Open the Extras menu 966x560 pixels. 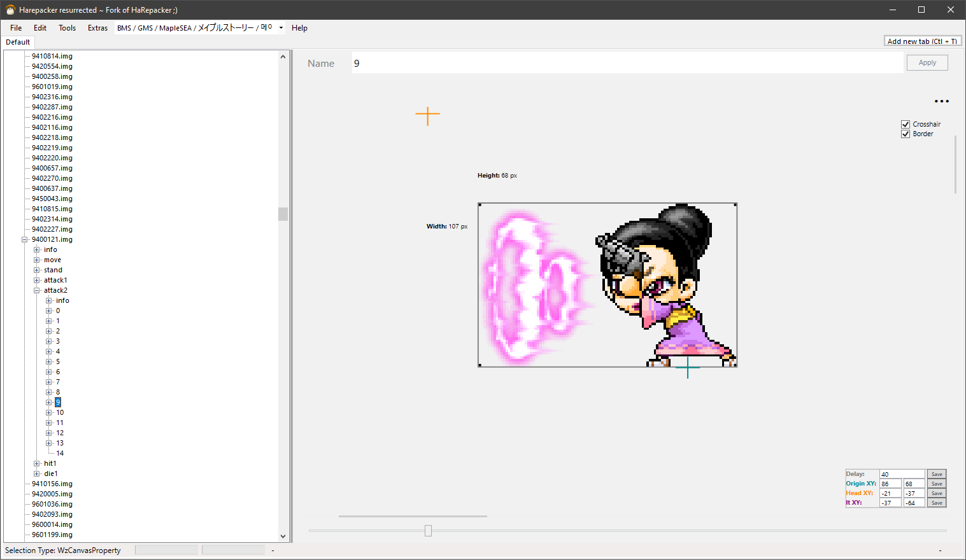click(97, 28)
